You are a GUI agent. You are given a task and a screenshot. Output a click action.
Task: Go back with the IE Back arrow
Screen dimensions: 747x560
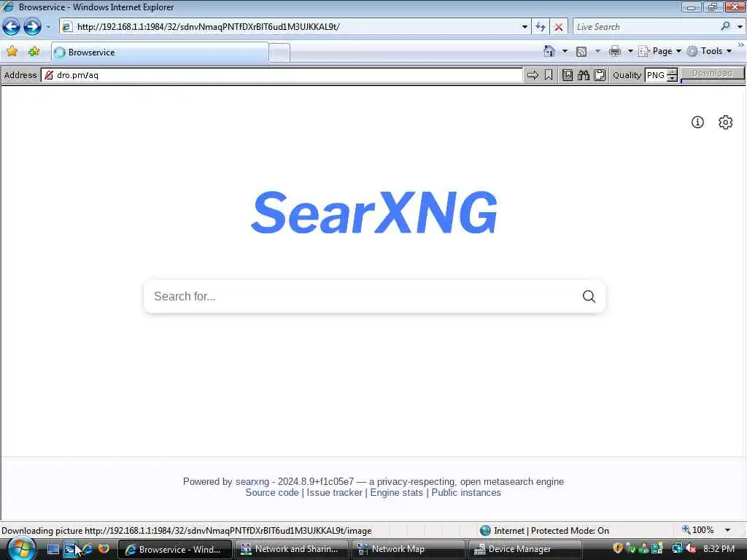click(12, 27)
